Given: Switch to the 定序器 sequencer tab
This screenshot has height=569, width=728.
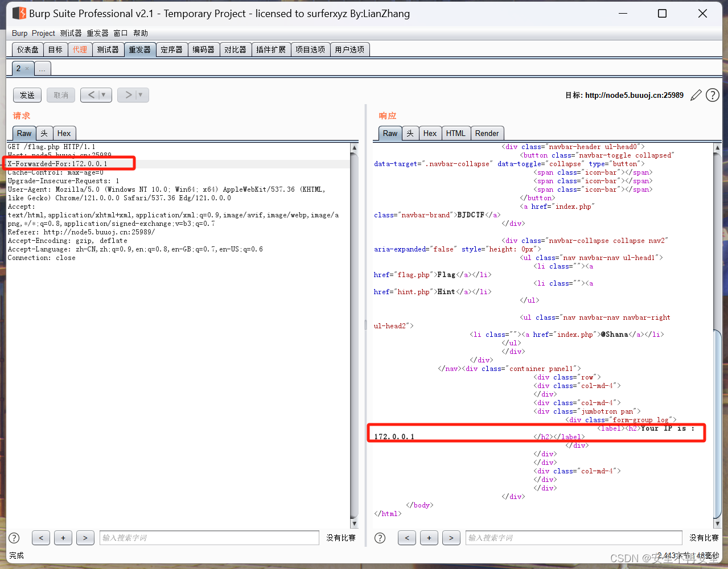Looking at the screenshot, I should point(171,50).
